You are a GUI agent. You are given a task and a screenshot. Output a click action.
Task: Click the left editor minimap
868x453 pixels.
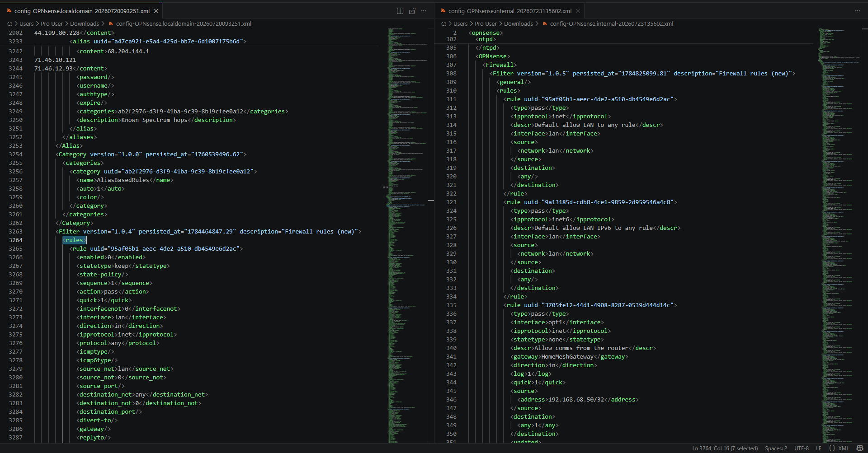[407, 235]
